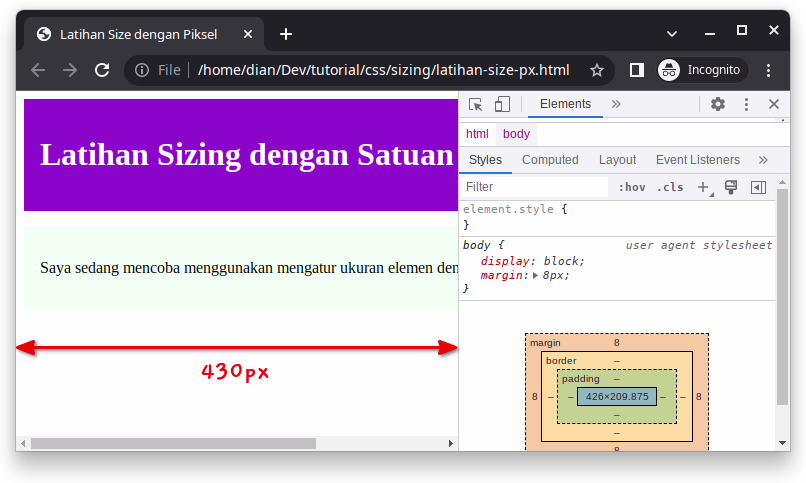Show more DevTools panels chevron
The width and height of the screenshot is (806, 483).
(x=616, y=104)
